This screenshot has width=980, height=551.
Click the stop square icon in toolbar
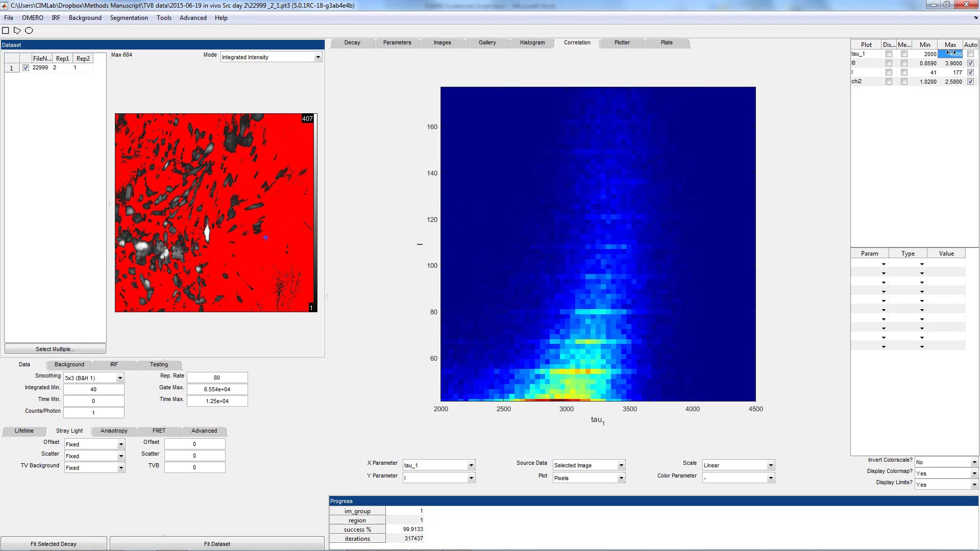[6, 31]
